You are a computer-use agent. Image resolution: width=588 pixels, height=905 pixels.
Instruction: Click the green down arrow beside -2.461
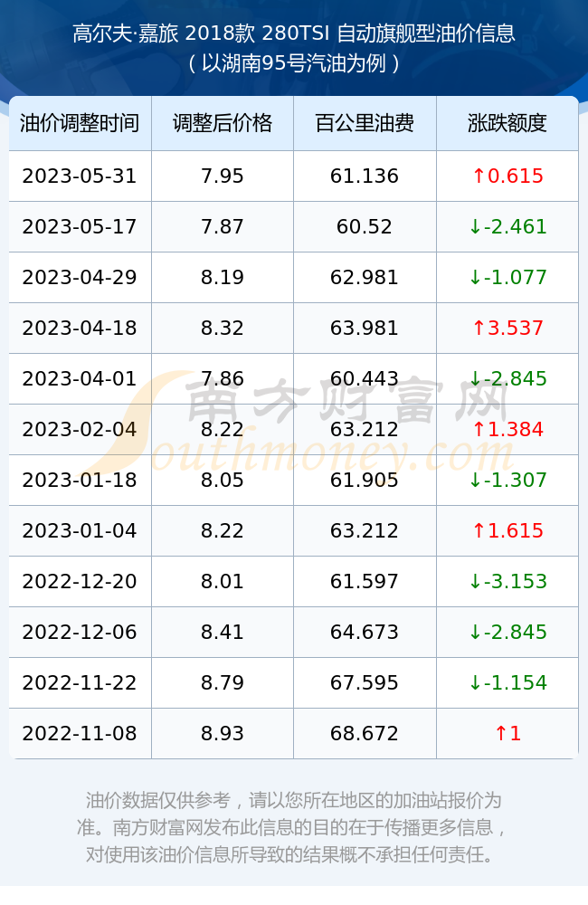(x=475, y=227)
